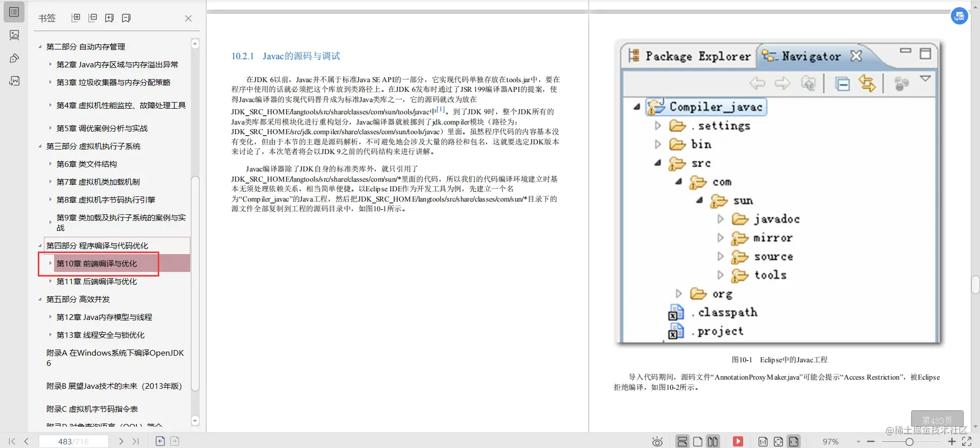Open bookmark 第11章 后端编译与优化

96,282
